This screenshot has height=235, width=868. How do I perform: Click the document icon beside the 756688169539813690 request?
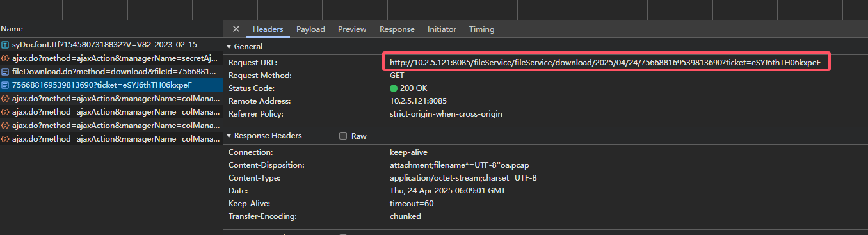[x=5, y=85]
